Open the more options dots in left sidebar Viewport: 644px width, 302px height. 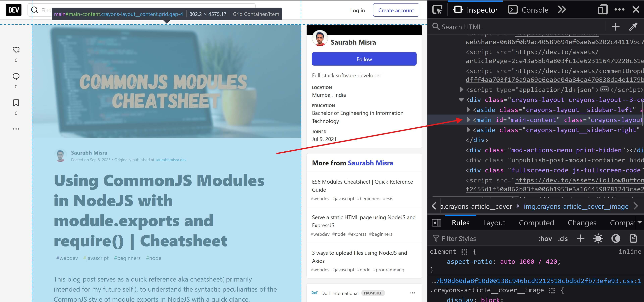16,129
